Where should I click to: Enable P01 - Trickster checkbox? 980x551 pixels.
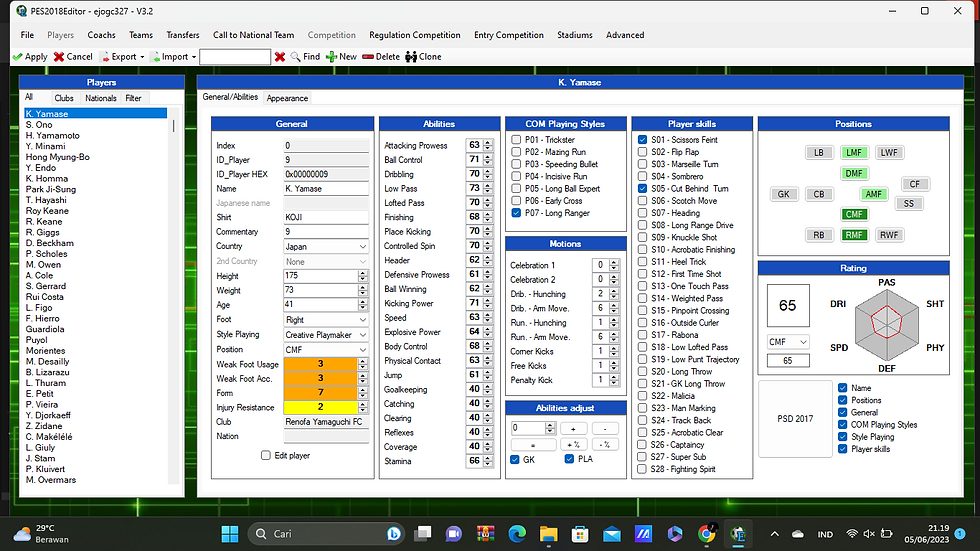click(x=516, y=139)
